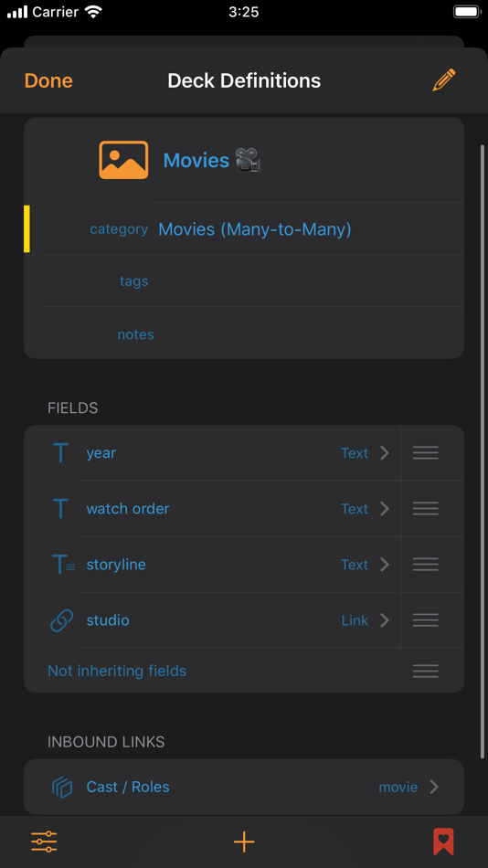Image resolution: width=488 pixels, height=868 pixels.
Task: Tap the yellow color bar beside category
Action: (27, 228)
